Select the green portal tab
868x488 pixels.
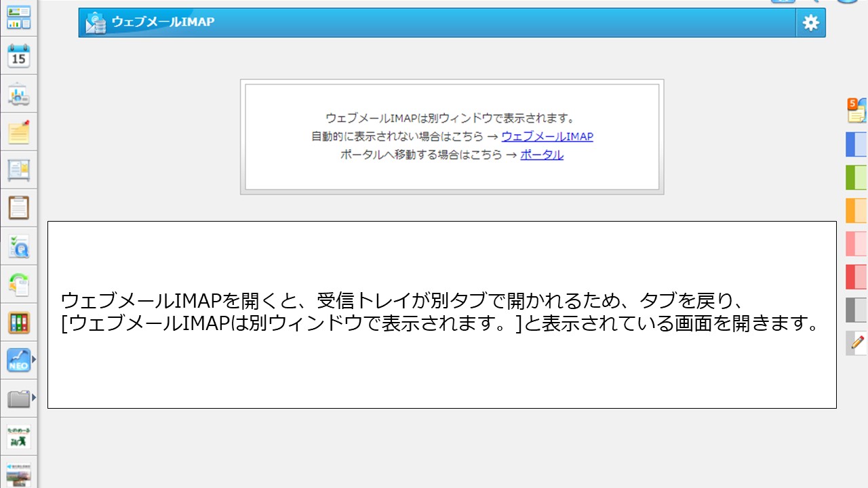coord(856,177)
